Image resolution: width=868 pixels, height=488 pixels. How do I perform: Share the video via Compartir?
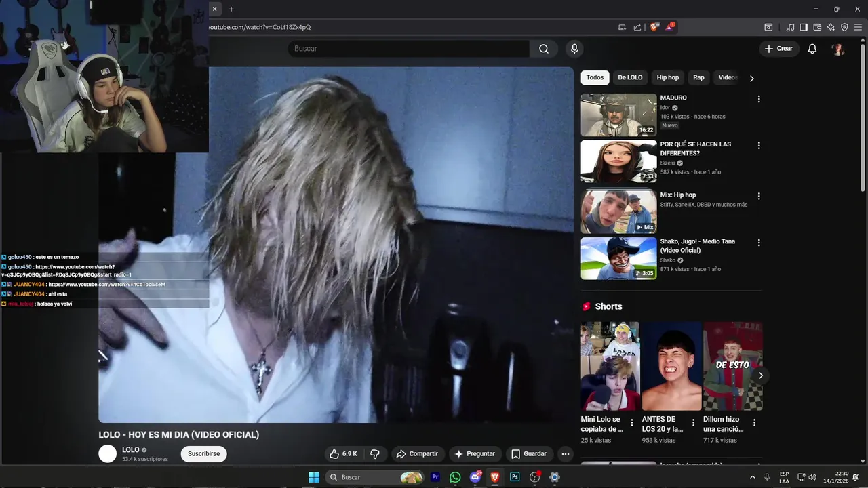pyautogui.click(x=417, y=454)
